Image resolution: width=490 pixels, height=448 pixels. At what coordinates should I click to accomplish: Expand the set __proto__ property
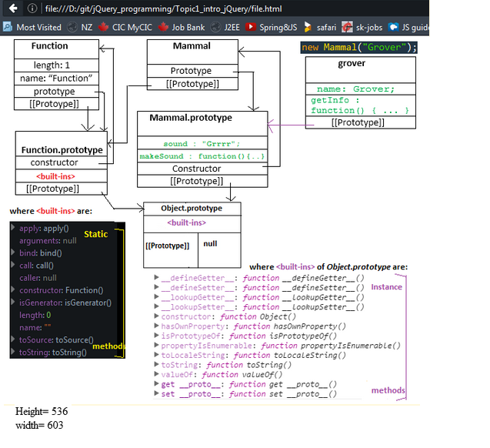[157, 393]
